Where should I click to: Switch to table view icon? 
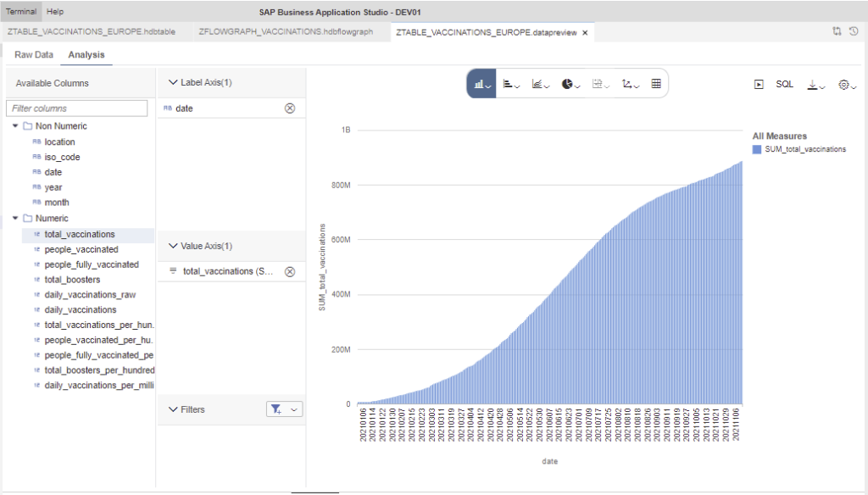coord(656,84)
